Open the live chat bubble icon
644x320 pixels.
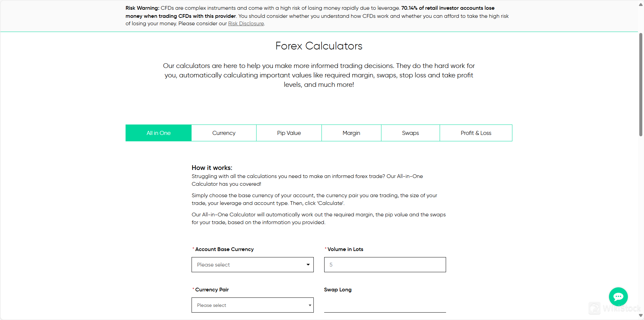click(x=618, y=296)
